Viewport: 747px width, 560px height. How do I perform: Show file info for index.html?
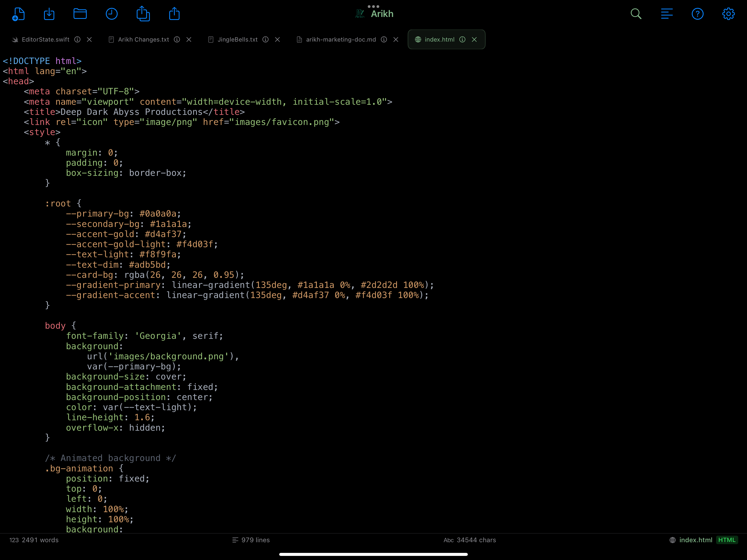click(462, 40)
